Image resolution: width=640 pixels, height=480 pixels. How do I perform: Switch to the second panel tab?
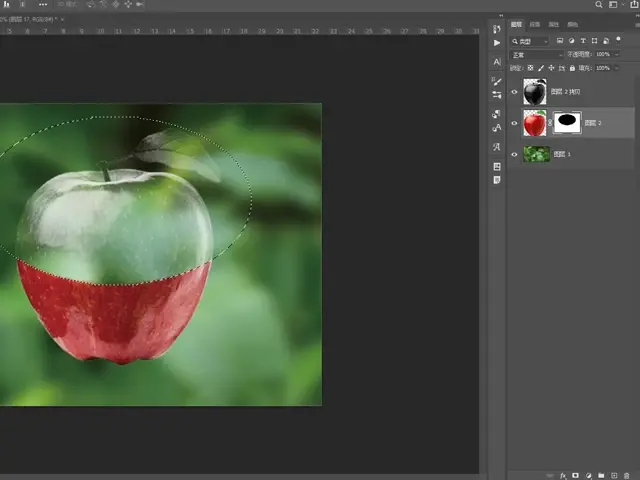(535, 24)
